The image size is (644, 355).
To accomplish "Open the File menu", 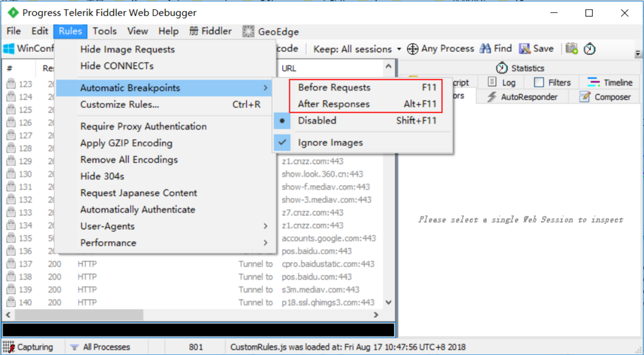I will pyautogui.click(x=14, y=31).
